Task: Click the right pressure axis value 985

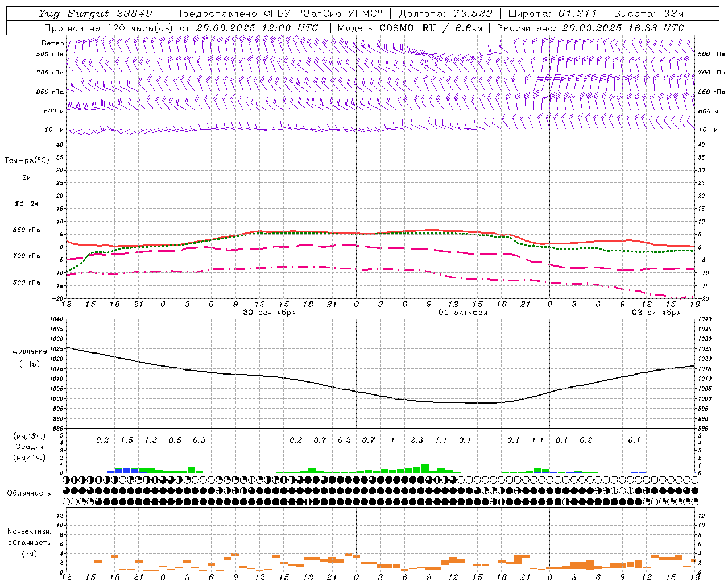Action: [704, 429]
